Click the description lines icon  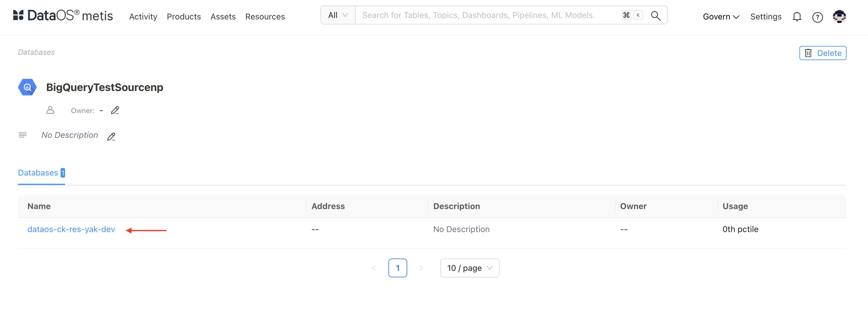(23, 135)
